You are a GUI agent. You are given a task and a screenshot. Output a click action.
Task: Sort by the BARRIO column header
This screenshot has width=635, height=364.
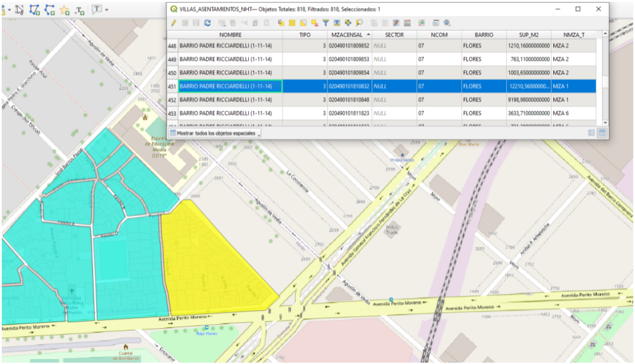click(484, 35)
